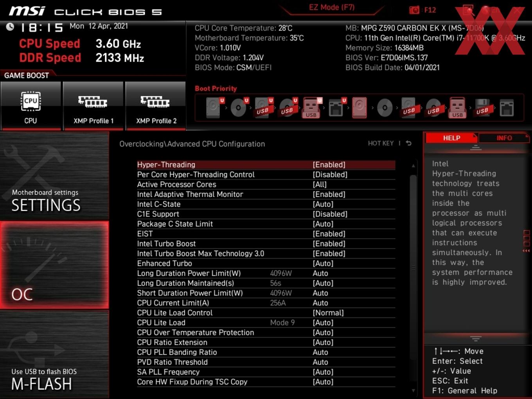This screenshot has height=399, width=532.
Task: Select the Hyper-Threading row label
Action: coord(166,165)
